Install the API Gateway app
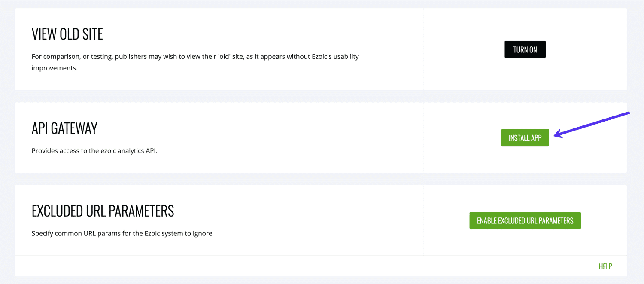This screenshot has height=284, width=644. click(x=525, y=138)
